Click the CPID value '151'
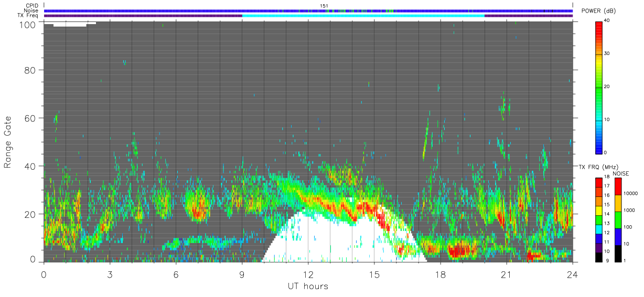The image size is (644, 297). (x=324, y=6)
